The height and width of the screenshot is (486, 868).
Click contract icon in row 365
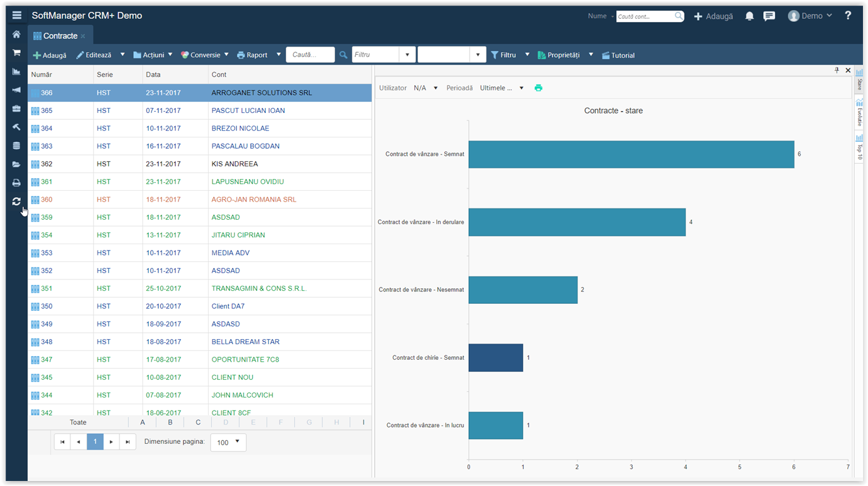(35, 111)
